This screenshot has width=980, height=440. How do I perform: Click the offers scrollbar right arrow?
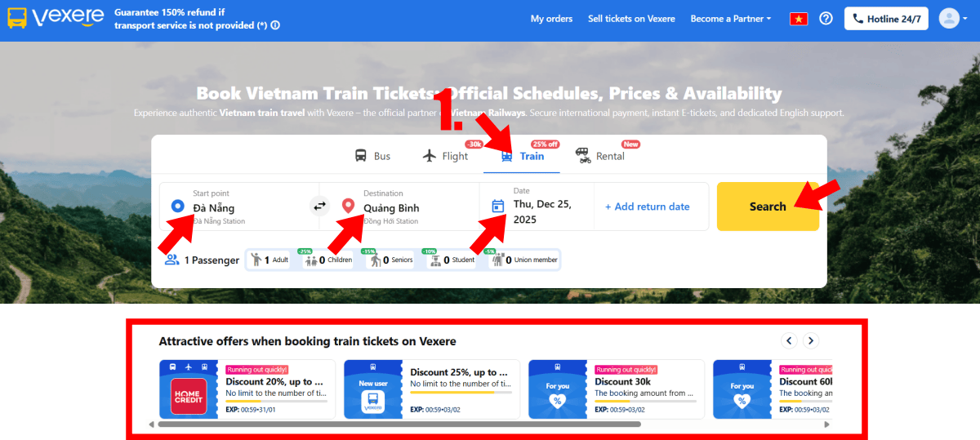(x=826, y=424)
